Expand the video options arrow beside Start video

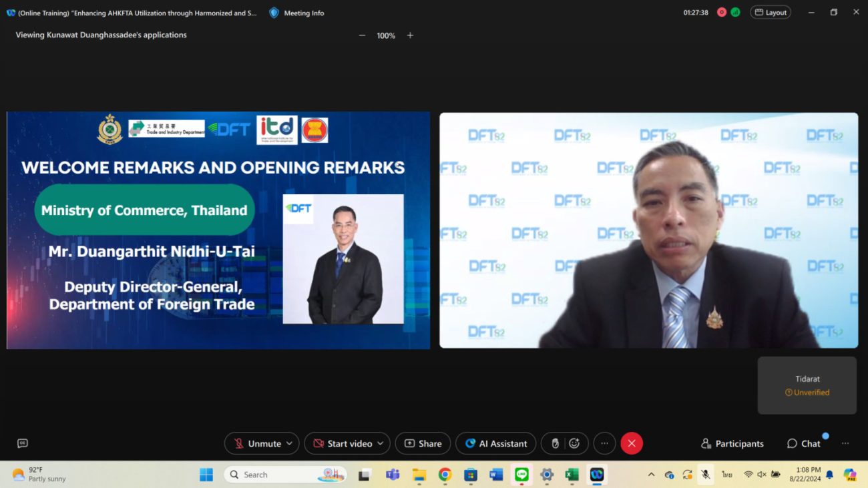(x=381, y=443)
